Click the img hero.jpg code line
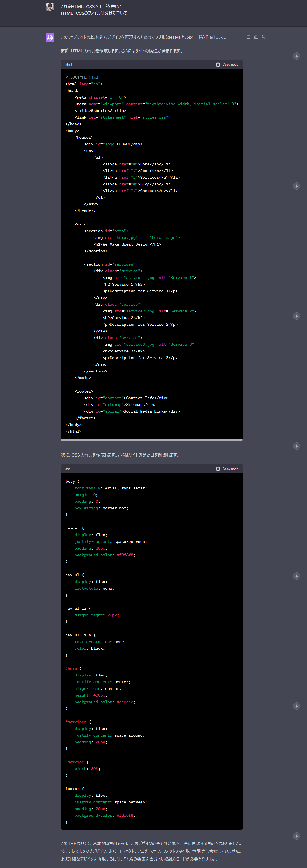The image size is (307, 868). [x=137, y=237]
